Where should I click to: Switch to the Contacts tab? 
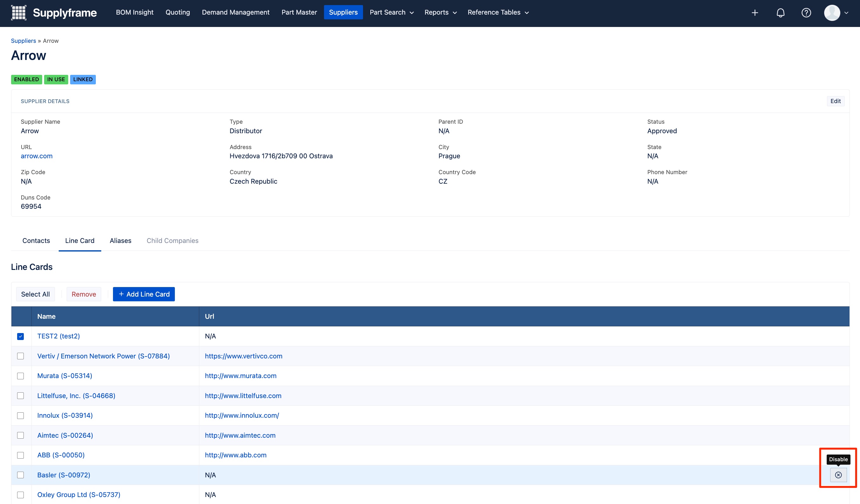pos(36,240)
